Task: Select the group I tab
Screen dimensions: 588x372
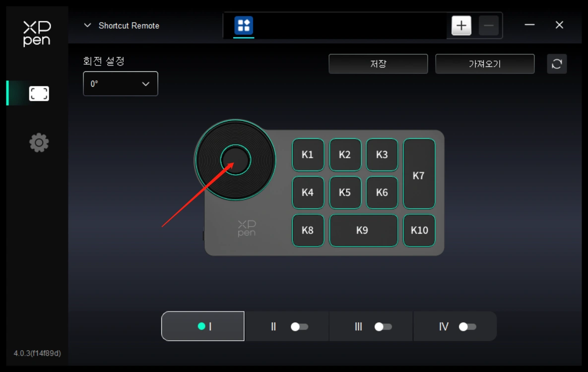Action: pyautogui.click(x=203, y=326)
